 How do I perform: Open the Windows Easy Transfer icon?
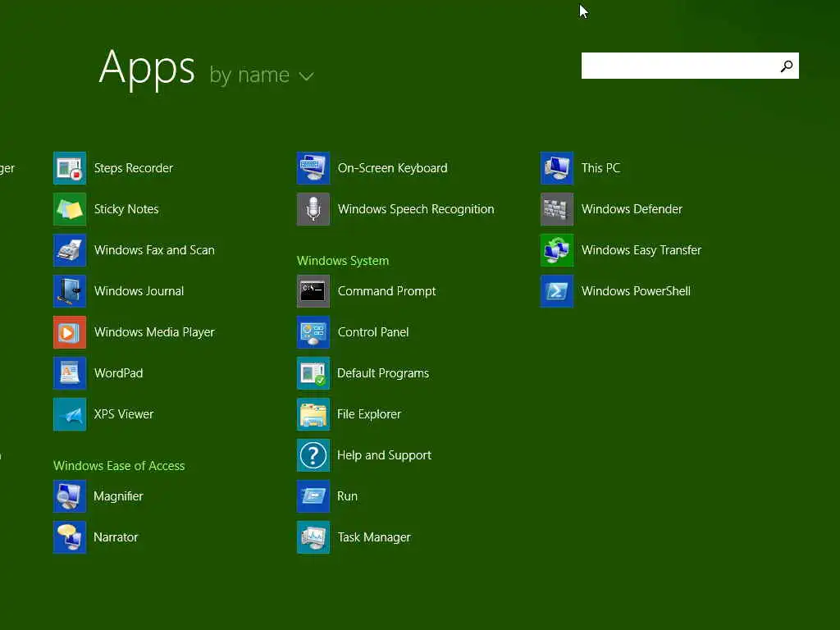click(557, 250)
